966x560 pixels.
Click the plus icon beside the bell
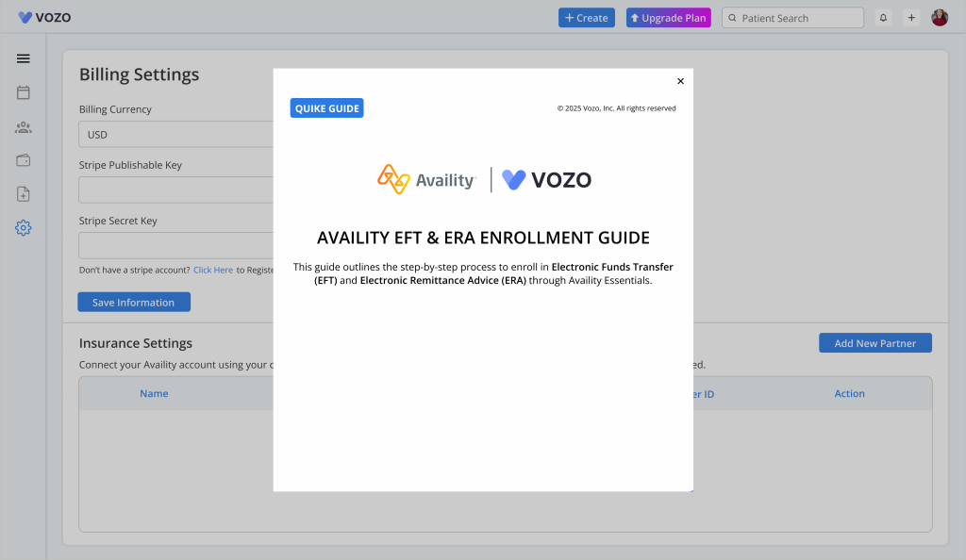[911, 18]
